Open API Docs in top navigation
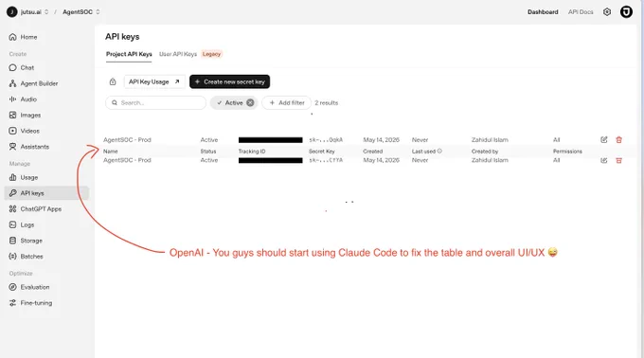This screenshot has height=358, width=644. click(x=581, y=12)
